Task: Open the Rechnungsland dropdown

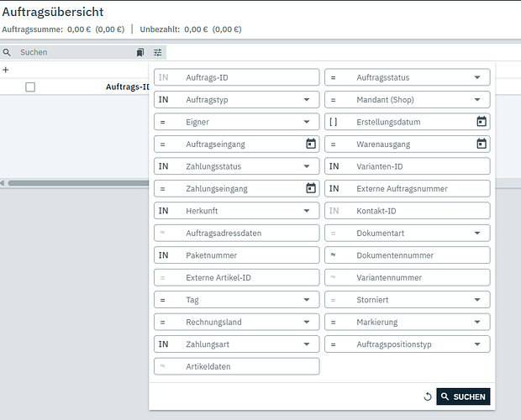Action: point(307,322)
